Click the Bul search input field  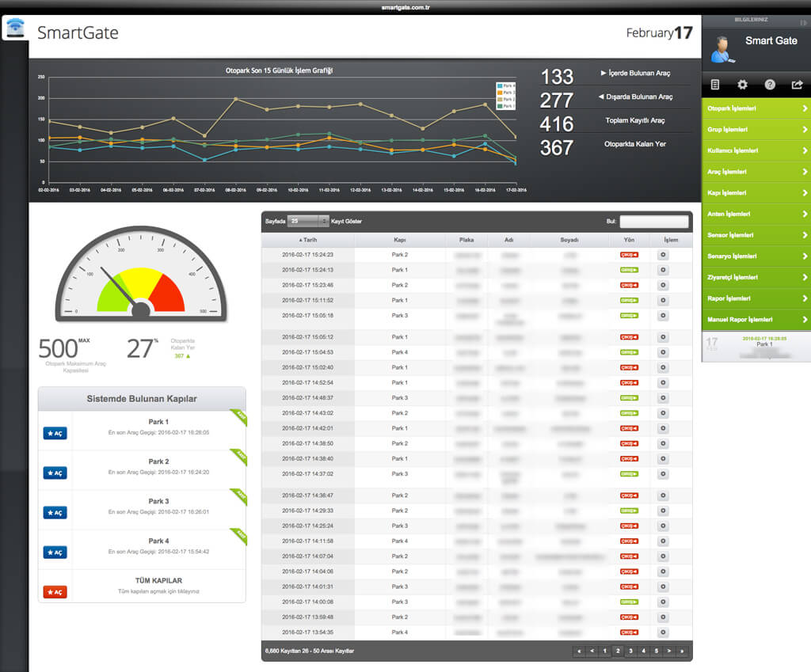point(653,222)
